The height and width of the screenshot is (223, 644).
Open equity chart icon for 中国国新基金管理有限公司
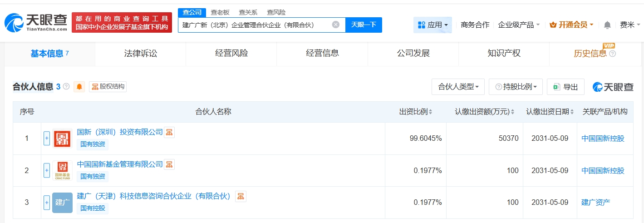coord(169,164)
